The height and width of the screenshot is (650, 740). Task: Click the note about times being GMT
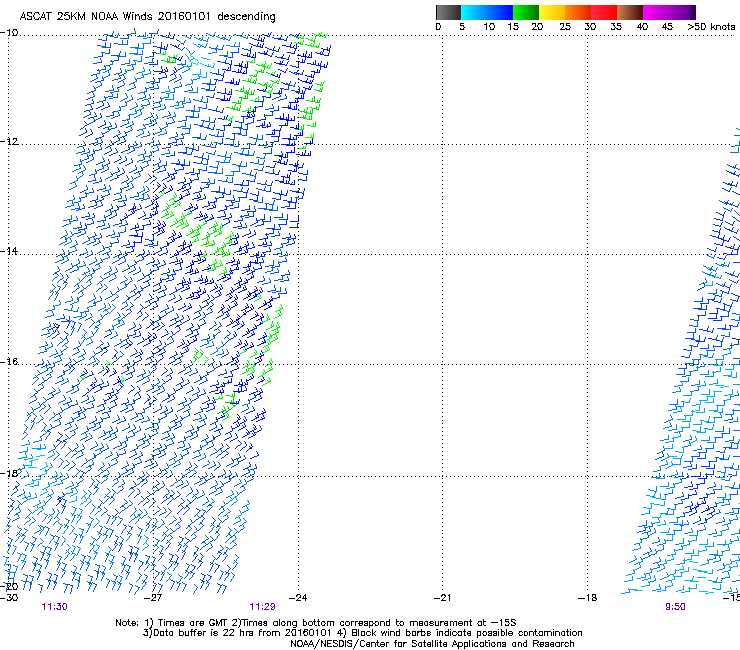[316, 623]
